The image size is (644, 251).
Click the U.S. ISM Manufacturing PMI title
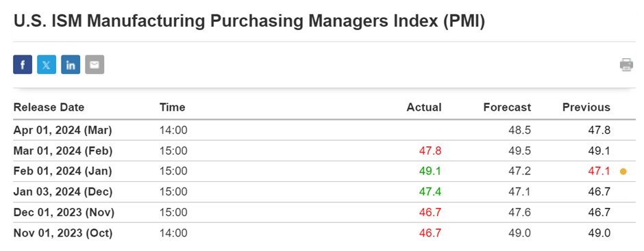coord(249,21)
